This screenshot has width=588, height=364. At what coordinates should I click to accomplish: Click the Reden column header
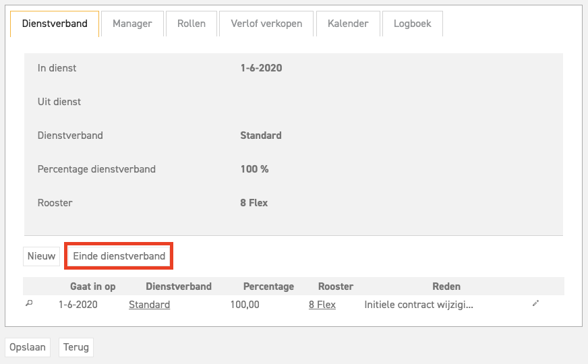[446, 286]
